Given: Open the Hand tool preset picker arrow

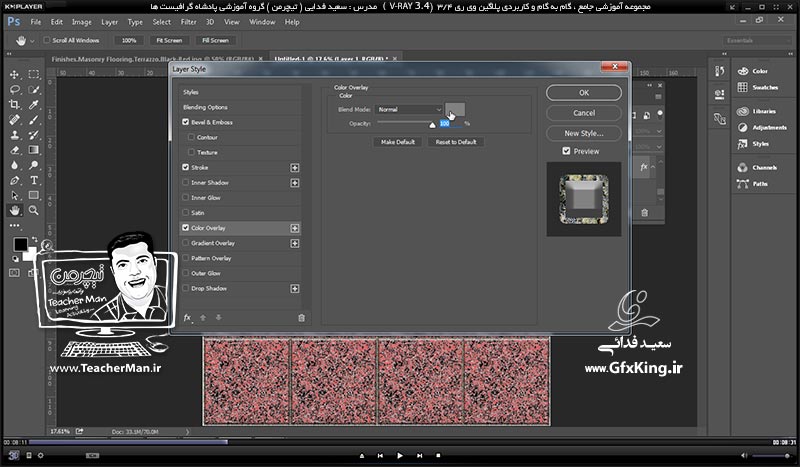Looking at the screenshot, I should pos(32,41).
